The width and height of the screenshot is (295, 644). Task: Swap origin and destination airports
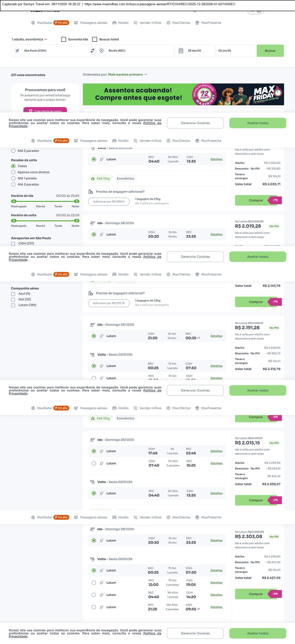tap(92, 51)
